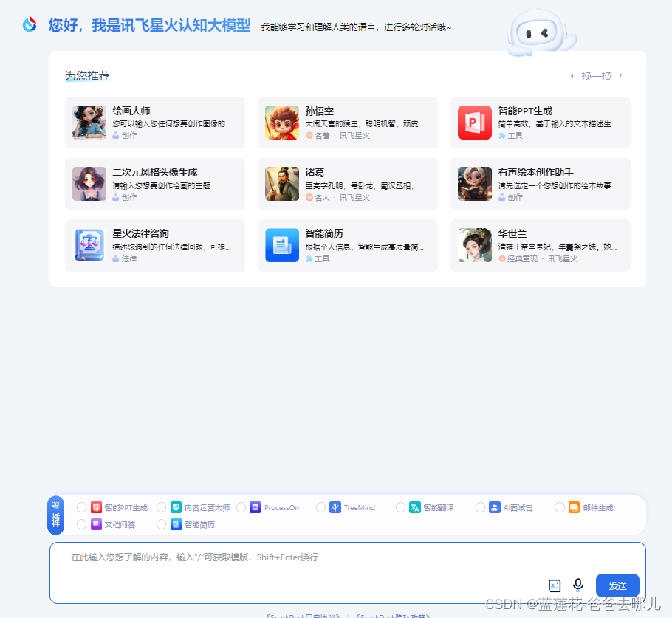Enable the ProcessOn plugin radio
This screenshot has height=618, width=672.
(x=241, y=507)
